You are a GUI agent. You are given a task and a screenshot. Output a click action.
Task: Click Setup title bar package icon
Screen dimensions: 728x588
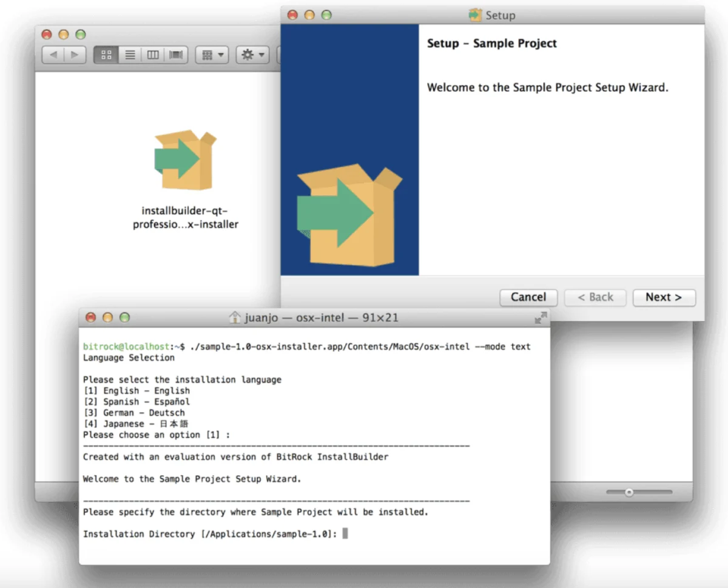click(x=476, y=15)
